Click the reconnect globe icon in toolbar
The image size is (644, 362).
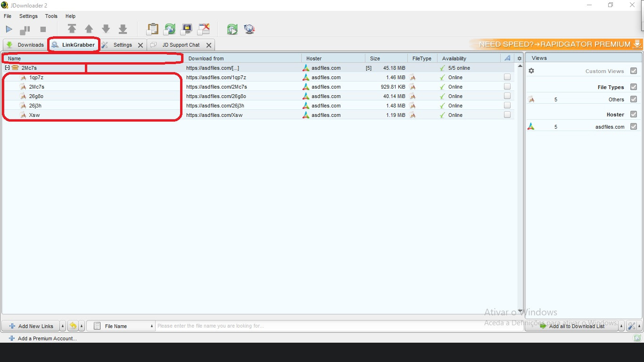[x=249, y=29]
